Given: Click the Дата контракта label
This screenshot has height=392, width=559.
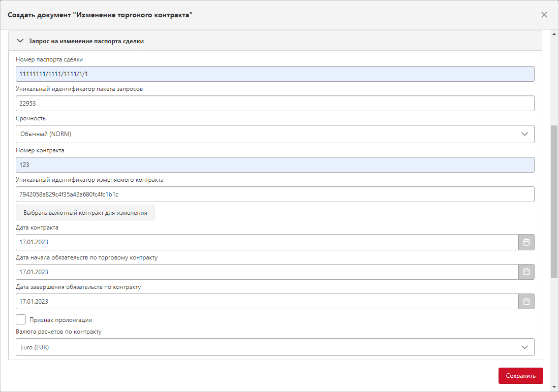Looking at the screenshot, I should click(x=37, y=227).
